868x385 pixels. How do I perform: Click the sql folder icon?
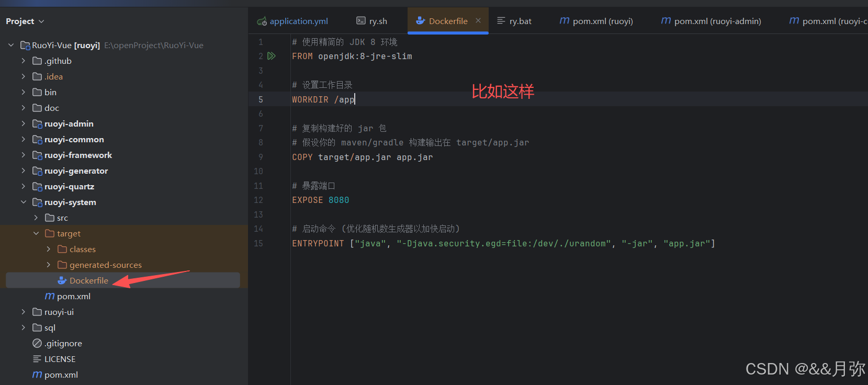[x=37, y=327]
